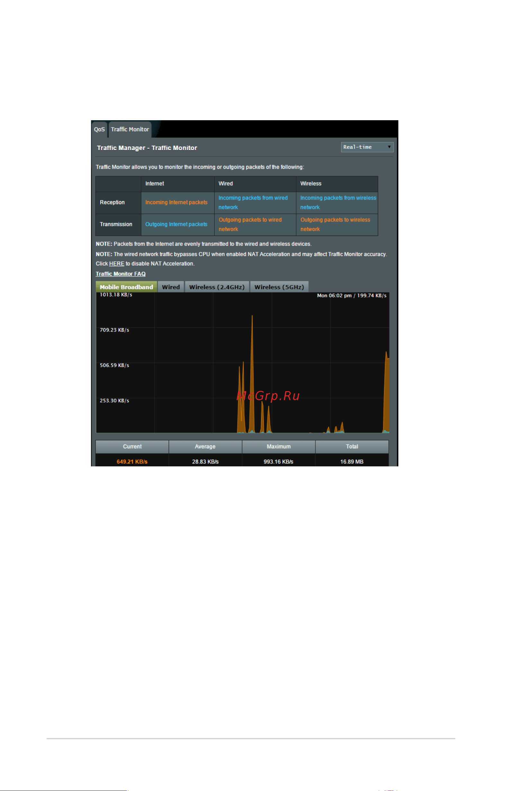The width and height of the screenshot is (532, 791).
Task: Click the 506.59 KB/s axis label
Action: click(x=114, y=365)
